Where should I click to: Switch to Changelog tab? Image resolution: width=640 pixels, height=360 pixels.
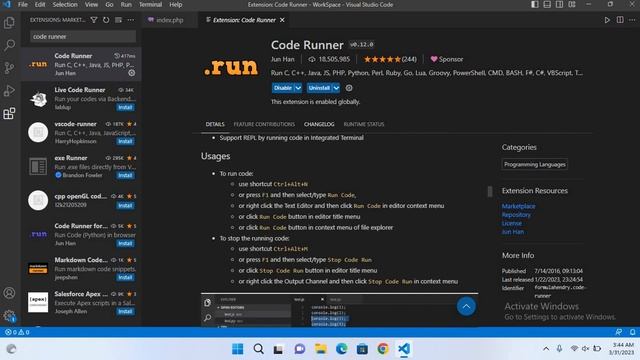point(319,124)
